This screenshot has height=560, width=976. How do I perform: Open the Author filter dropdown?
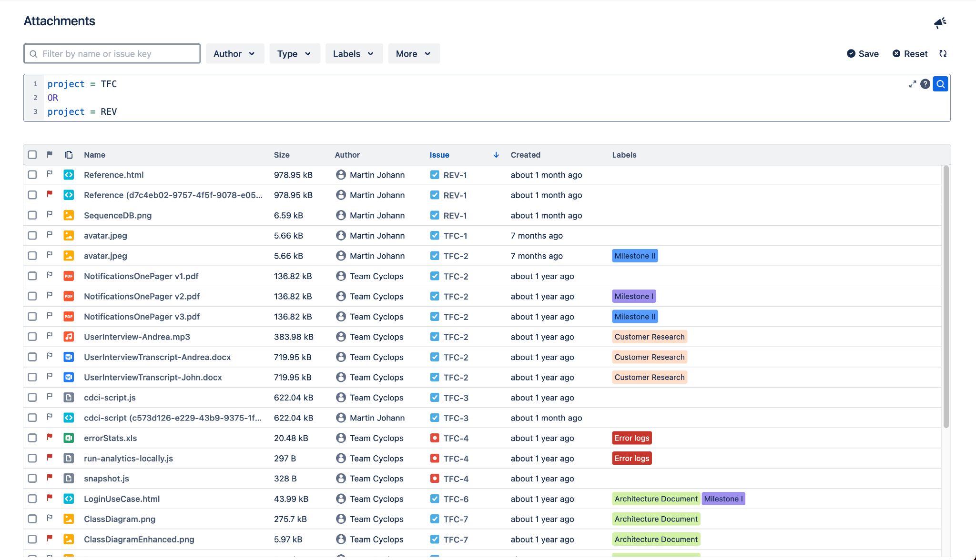[x=234, y=54]
